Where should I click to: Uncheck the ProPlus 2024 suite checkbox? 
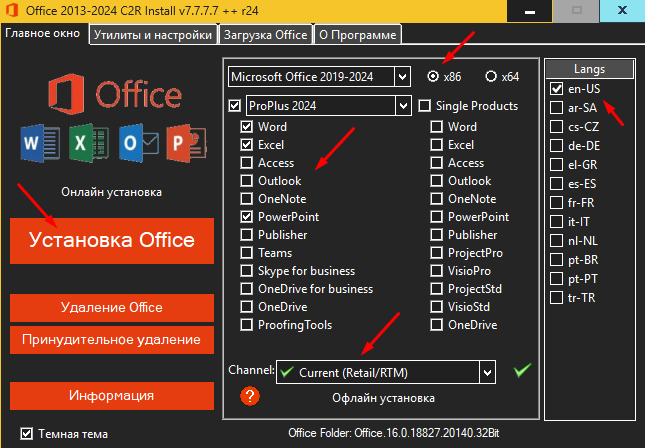tap(234, 106)
